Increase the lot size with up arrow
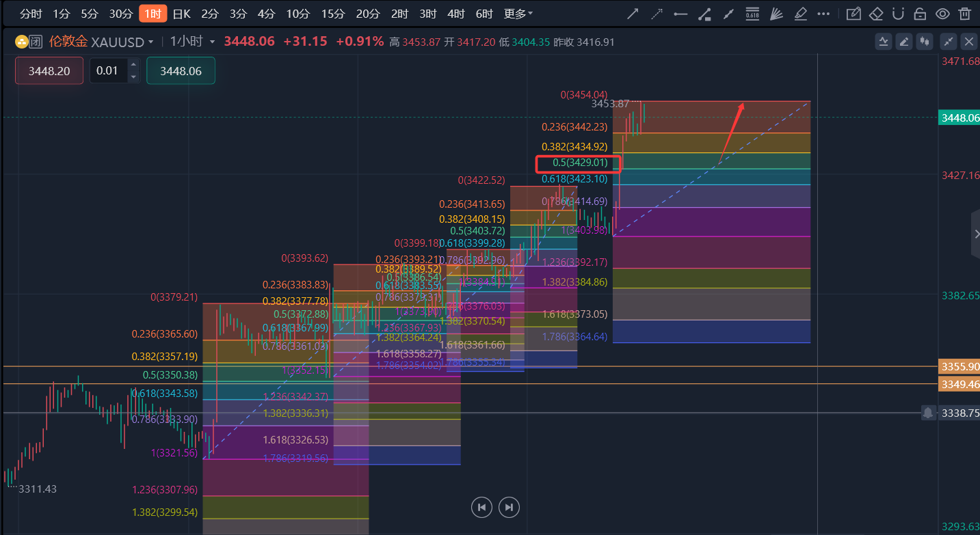The image size is (980, 535). [133, 65]
